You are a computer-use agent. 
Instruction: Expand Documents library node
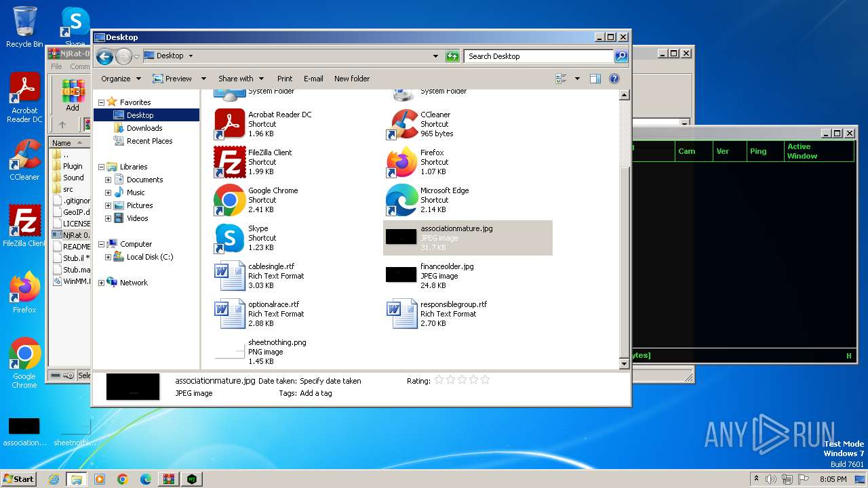point(108,180)
